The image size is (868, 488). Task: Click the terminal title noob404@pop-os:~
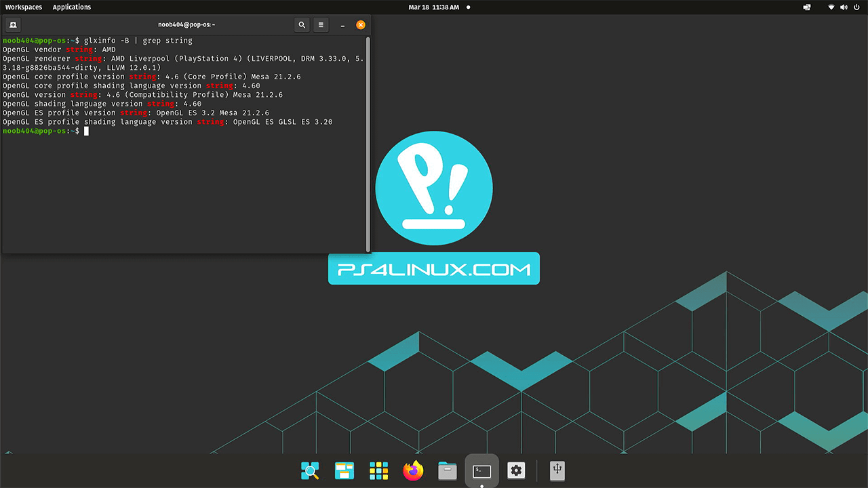click(186, 25)
